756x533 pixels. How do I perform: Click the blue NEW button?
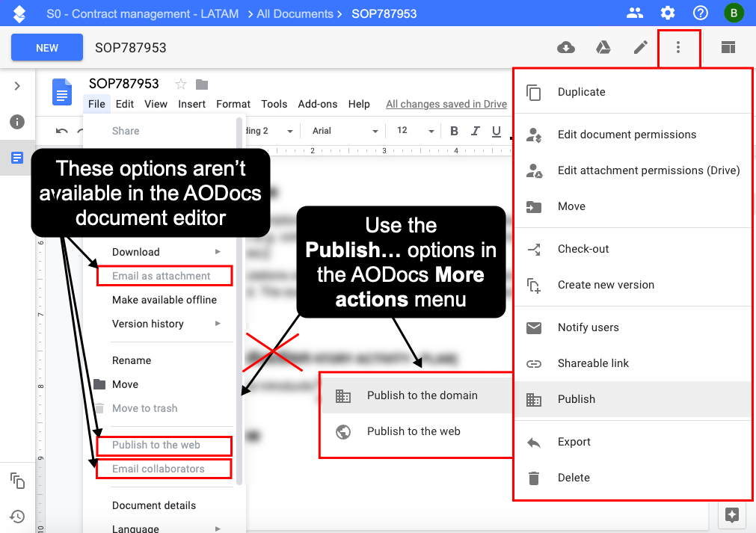pyautogui.click(x=47, y=48)
